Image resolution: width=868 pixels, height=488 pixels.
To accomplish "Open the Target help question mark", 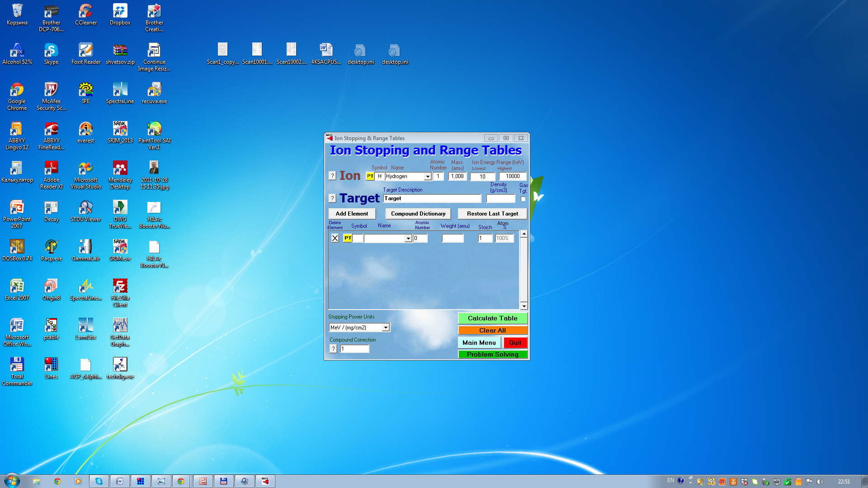I will tap(332, 198).
